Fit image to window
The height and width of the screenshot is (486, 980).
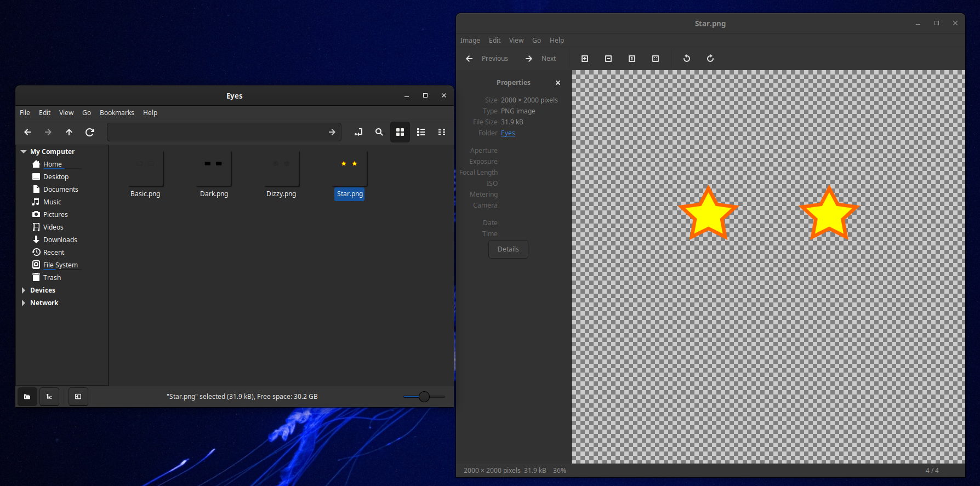point(656,59)
